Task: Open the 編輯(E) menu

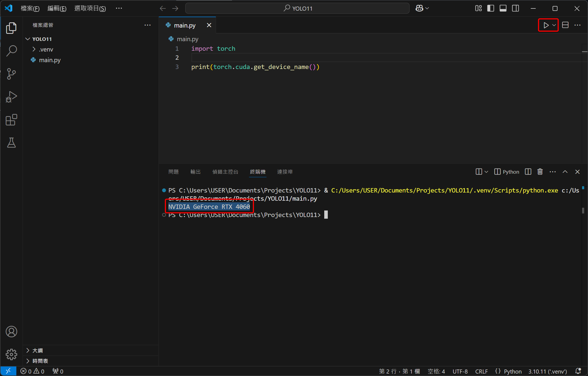Action: coord(57,8)
